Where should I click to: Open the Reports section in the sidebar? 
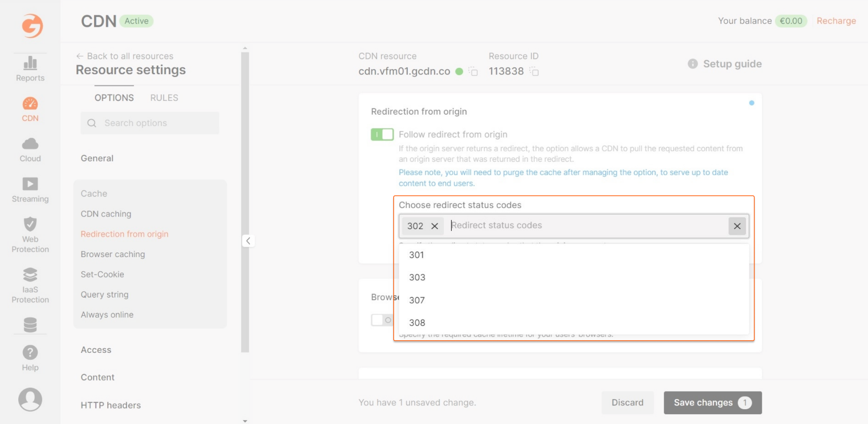pyautogui.click(x=30, y=68)
